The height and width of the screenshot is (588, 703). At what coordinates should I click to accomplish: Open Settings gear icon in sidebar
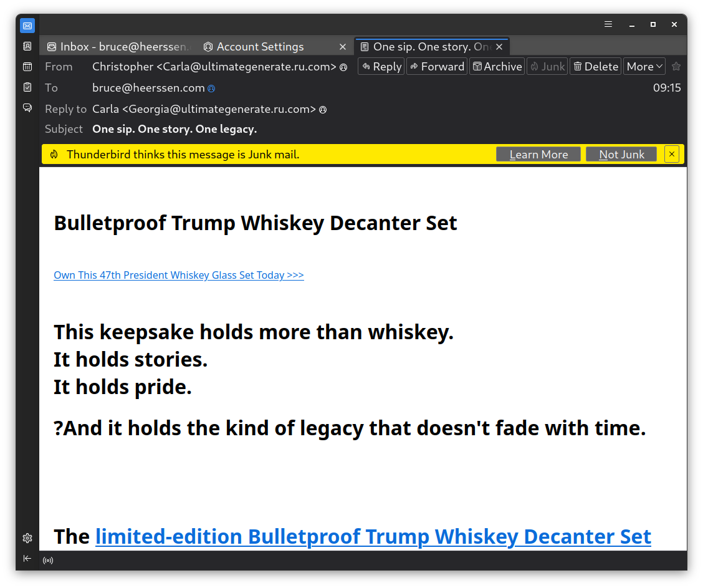click(27, 538)
